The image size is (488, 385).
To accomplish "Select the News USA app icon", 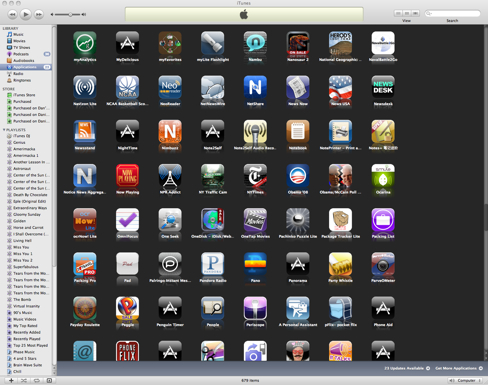I will (340, 87).
